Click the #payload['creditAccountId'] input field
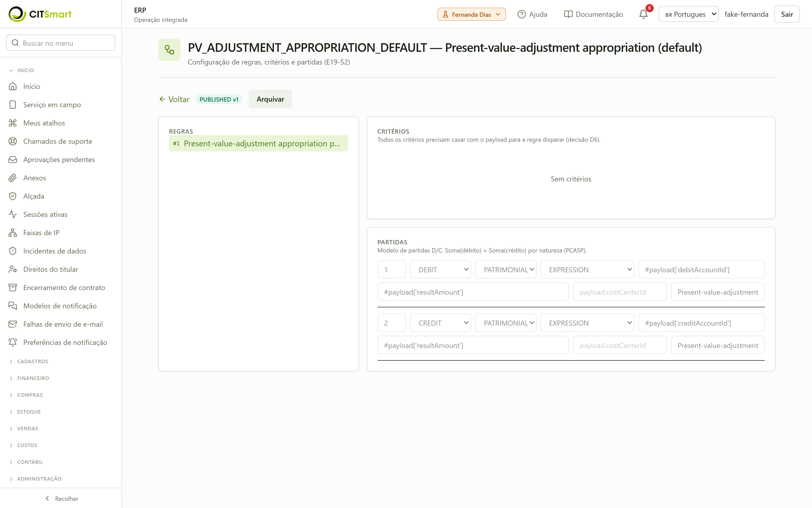 click(701, 323)
